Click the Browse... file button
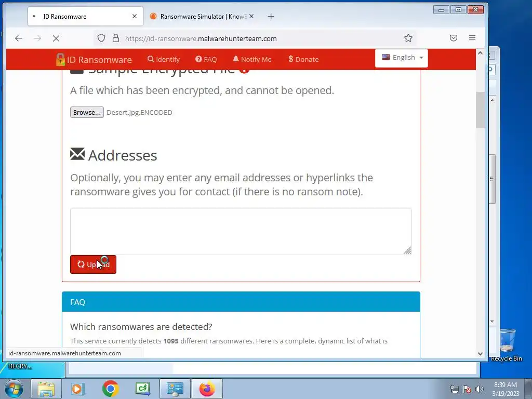 click(87, 112)
